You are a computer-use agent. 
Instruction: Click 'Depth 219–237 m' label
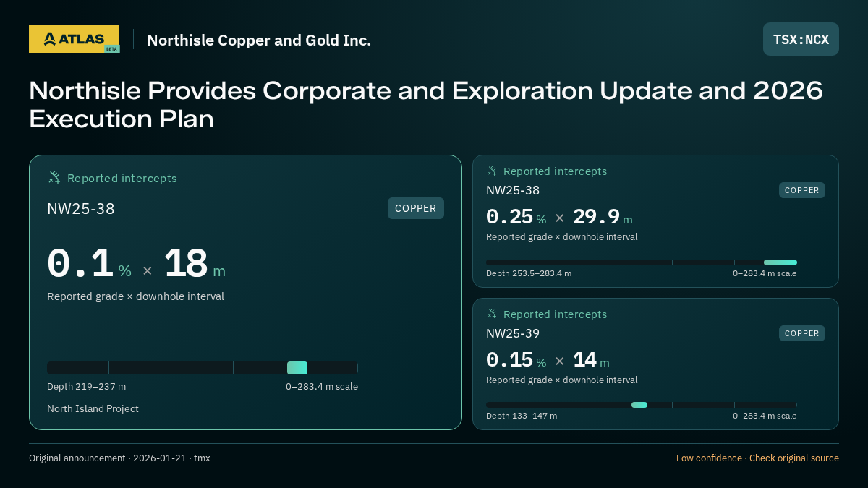coord(86,386)
